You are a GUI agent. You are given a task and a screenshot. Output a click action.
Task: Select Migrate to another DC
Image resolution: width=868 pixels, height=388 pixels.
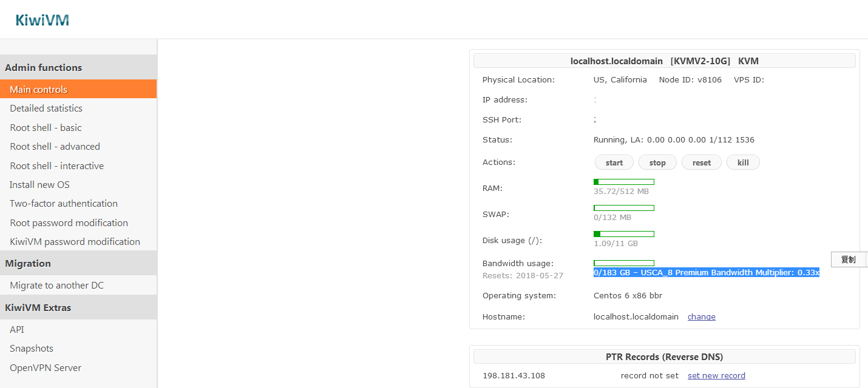(x=56, y=285)
